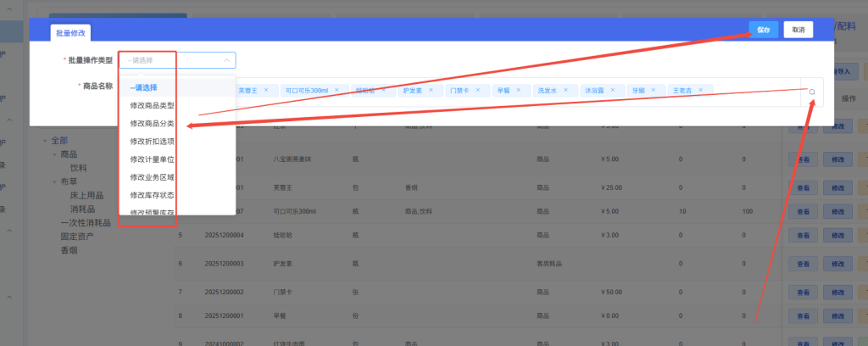Remove the 王老吉 tag
The width and height of the screenshot is (868, 346).
(701, 90)
